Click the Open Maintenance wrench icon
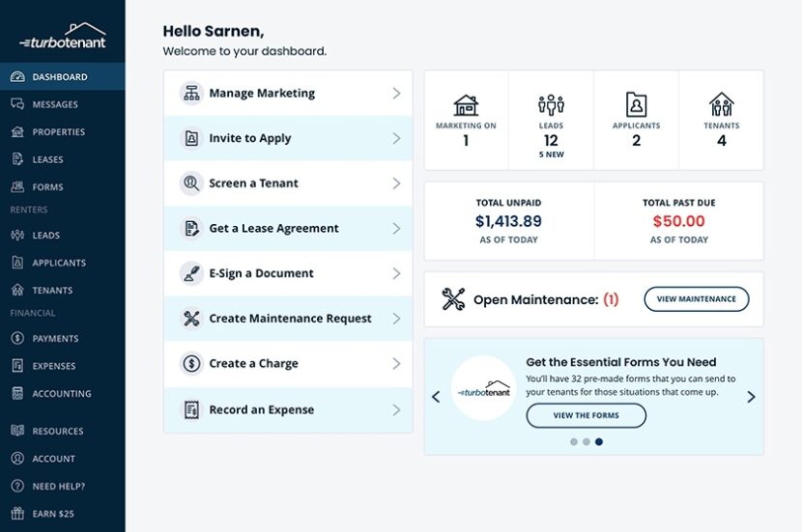802x532 pixels. pyautogui.click(x=453, y=299)
